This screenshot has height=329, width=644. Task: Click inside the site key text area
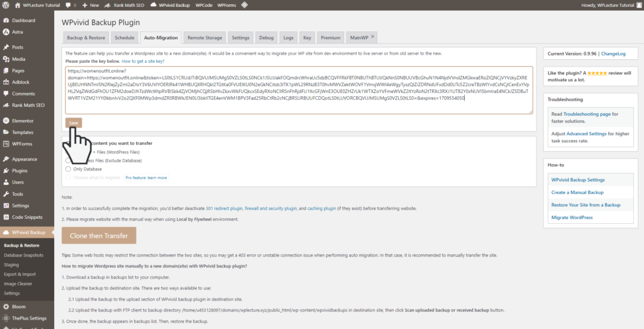[299, 90]
